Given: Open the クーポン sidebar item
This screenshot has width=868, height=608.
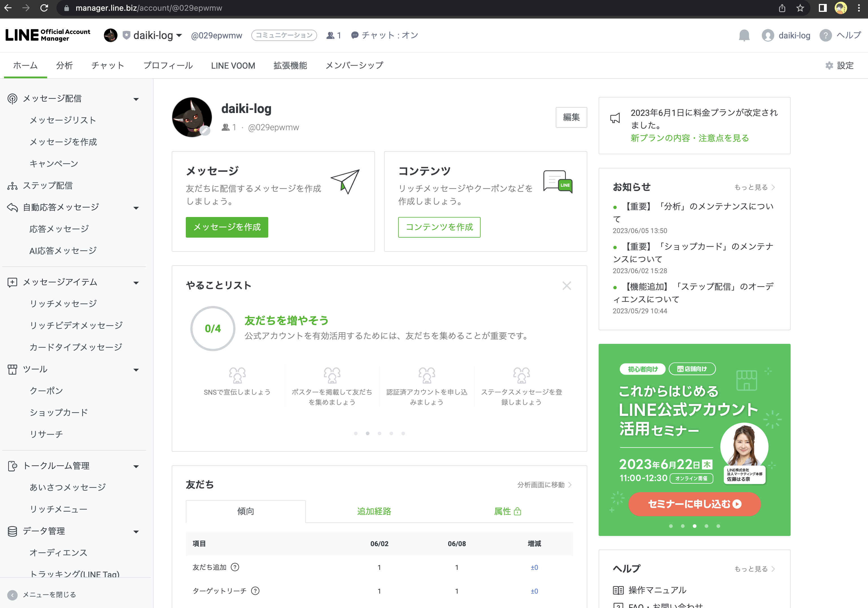Looking at the screenshot, I should coord(46,391).
